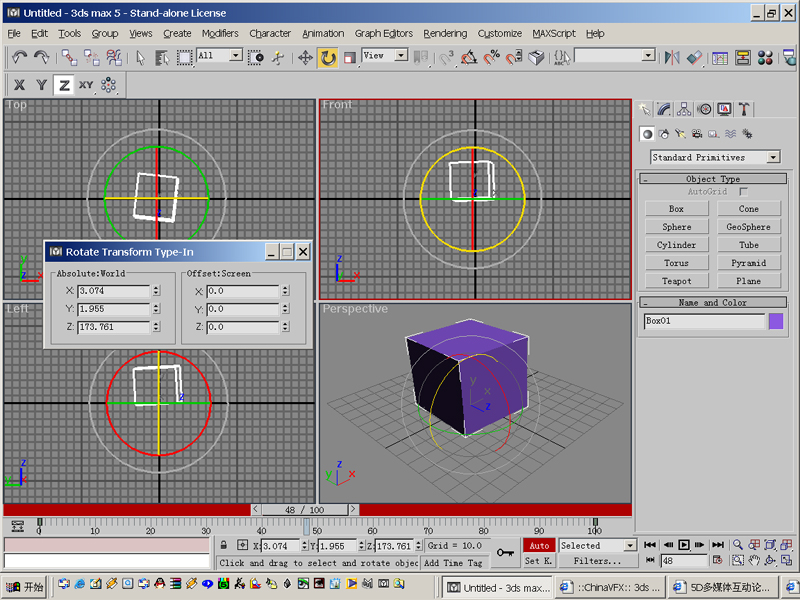Select the Shapes create category icon
This screenshot has width=800, height=600.
[664, 134]
